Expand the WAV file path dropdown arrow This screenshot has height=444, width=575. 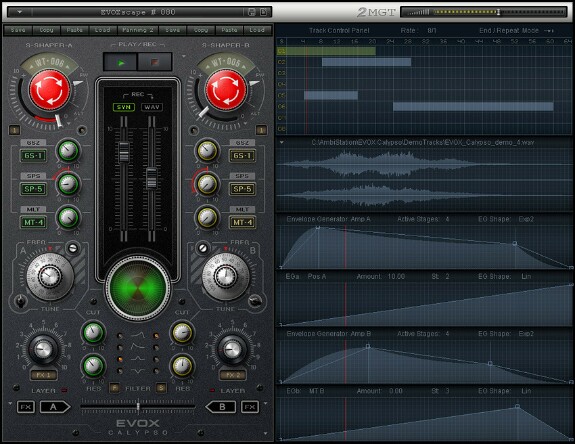tap(281, 142)
